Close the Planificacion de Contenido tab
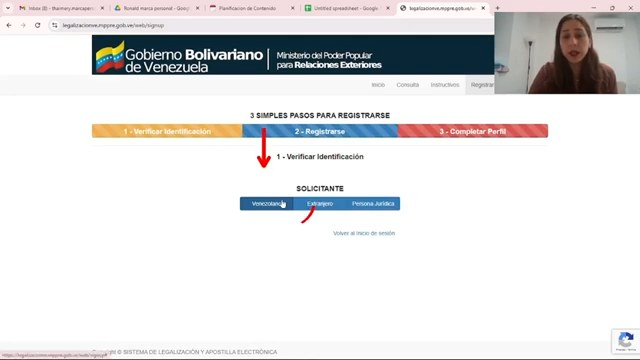The width and height of the screenshot is (640, 360). click(293, 8)
